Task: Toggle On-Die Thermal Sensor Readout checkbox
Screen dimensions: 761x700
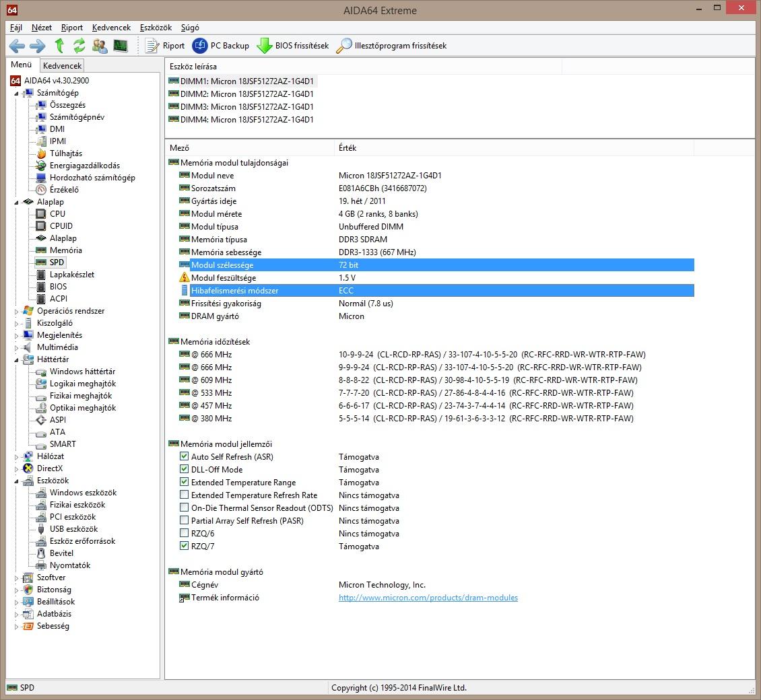Action: 184,508
